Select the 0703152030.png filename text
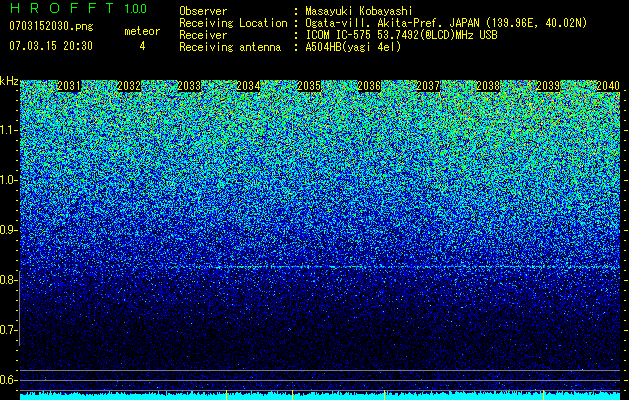 51,26
